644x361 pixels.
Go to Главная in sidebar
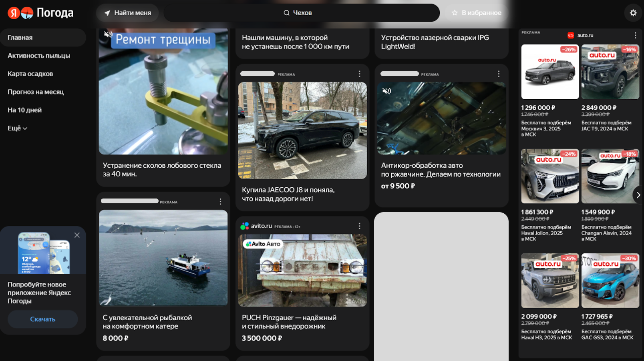point(43,38)
